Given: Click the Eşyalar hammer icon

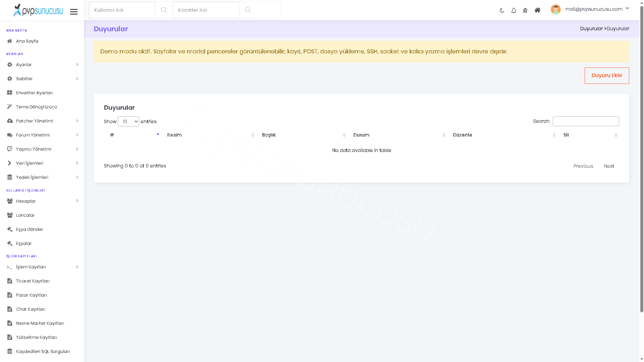Looking at the screenshot, I should (x=10, y=243).
